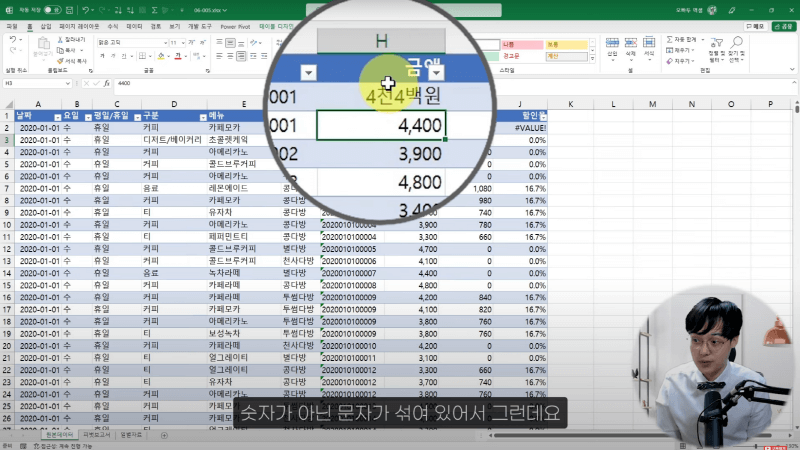The width and height of the screenshot is (800, 450).
Task: Click the Decrease Font Size icon
Action: 203,43
